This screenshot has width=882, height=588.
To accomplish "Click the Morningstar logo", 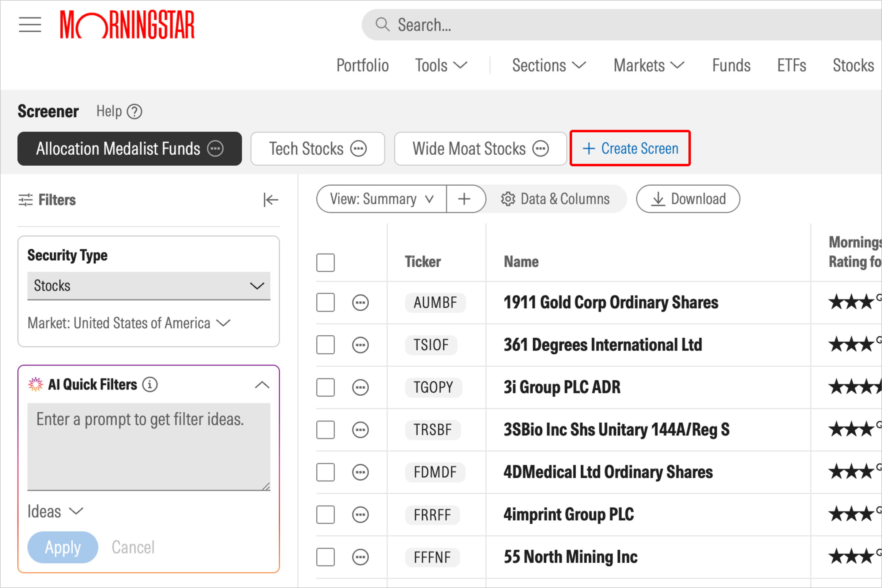I will [127, 25].
